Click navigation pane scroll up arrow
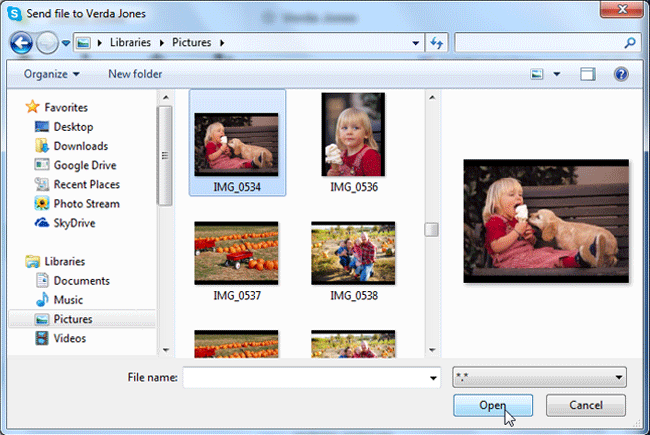Screen dimensions: 650x435 point(166,97)
